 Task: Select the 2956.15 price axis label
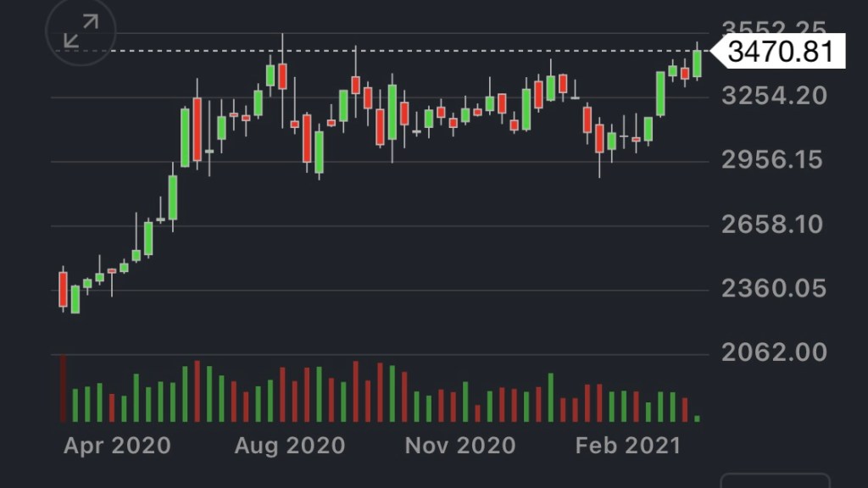pyautogui.click(x=774, y=159)
